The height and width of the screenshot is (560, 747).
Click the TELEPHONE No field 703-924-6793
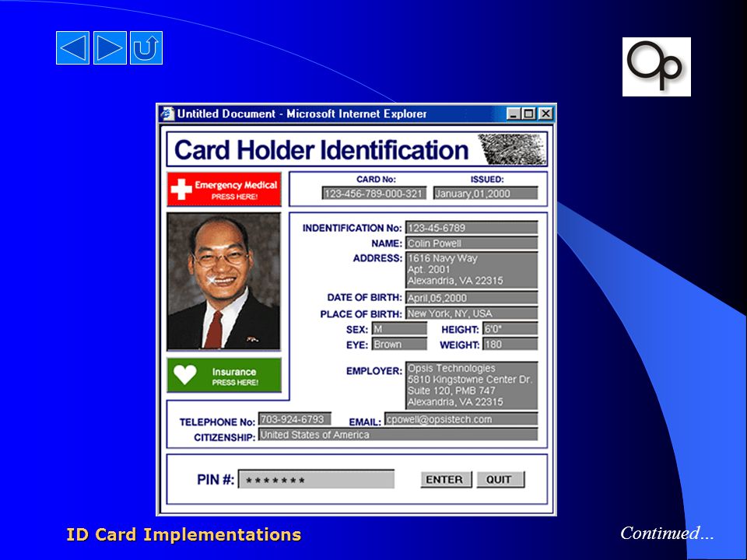(x=294, y=419)
